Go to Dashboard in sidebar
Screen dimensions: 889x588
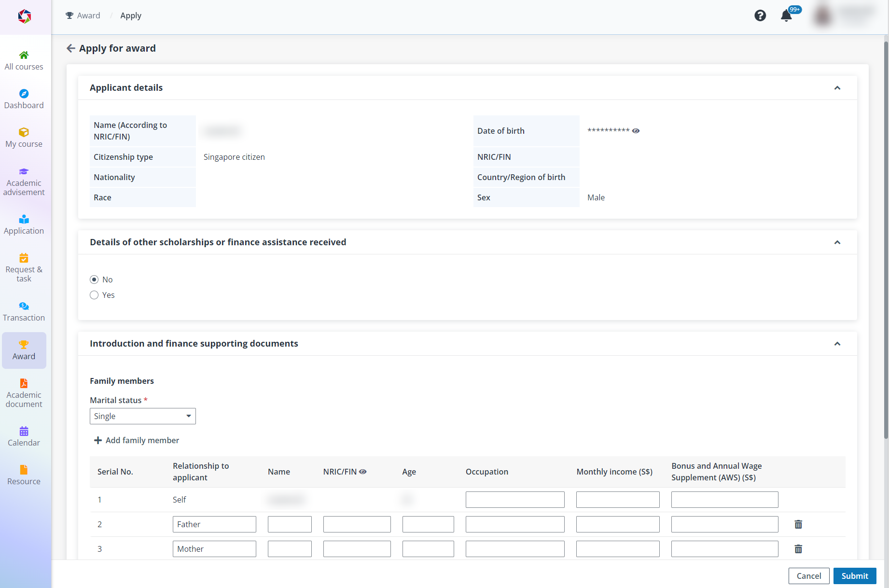coord(24,99)
